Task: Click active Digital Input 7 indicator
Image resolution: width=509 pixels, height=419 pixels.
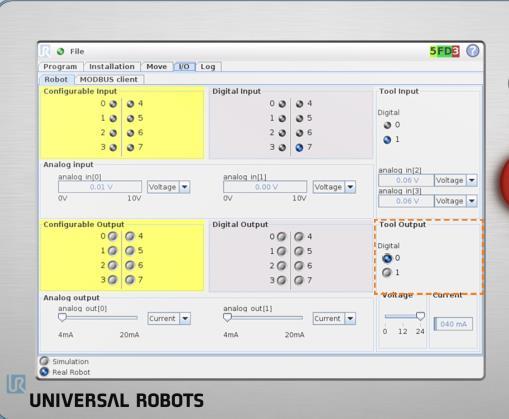Action: point(299,147)
